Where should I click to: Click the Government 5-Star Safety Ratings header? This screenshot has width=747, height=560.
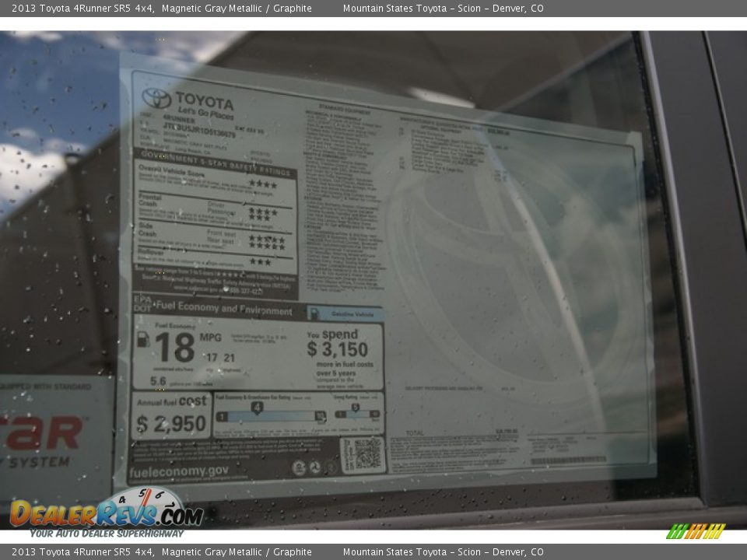coord(216,163)
